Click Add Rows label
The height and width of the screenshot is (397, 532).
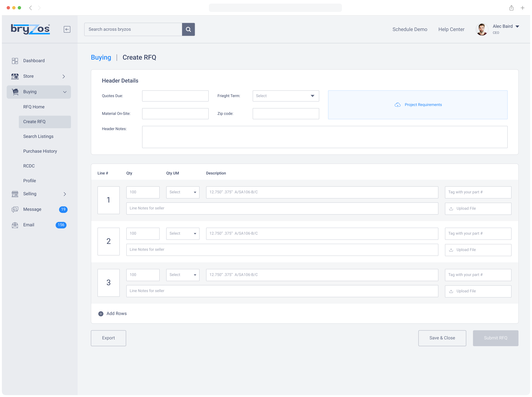click(x=116, y=314)
